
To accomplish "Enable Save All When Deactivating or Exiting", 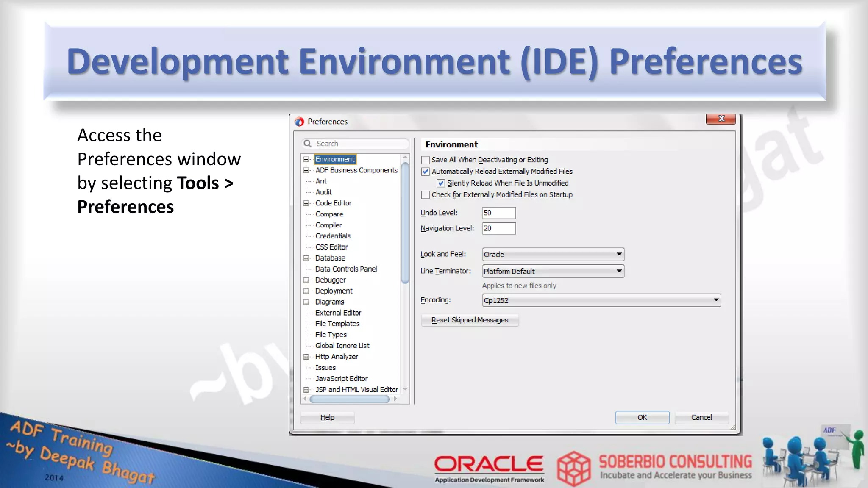I will 426,160.
